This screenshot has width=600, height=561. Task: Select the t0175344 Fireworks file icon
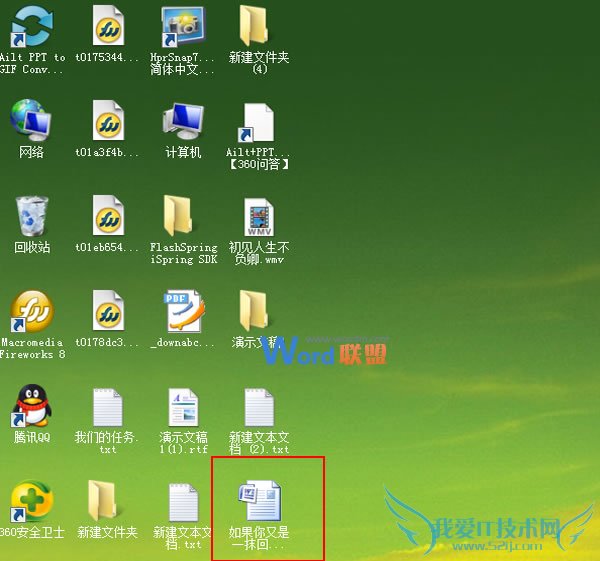pos(108,26)
